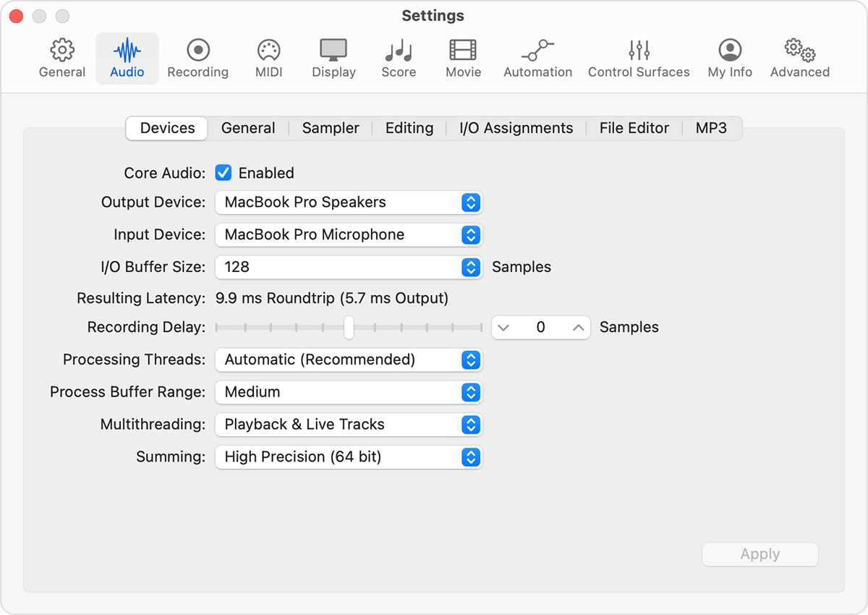Switch to the Editing tab
The width and height of the screenshot is (868, 615).
point(409,128)
